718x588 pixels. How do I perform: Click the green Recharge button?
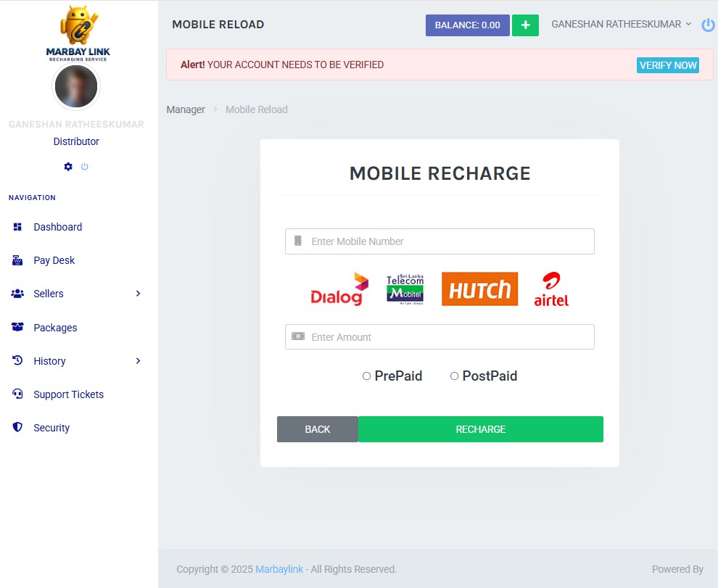[480, 429]
